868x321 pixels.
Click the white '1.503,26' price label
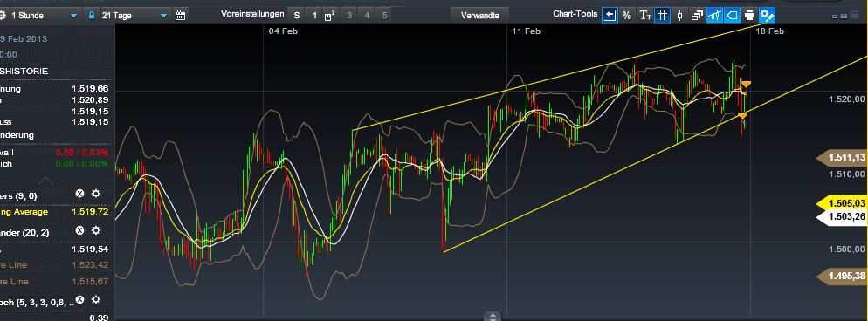click(842, 216)
